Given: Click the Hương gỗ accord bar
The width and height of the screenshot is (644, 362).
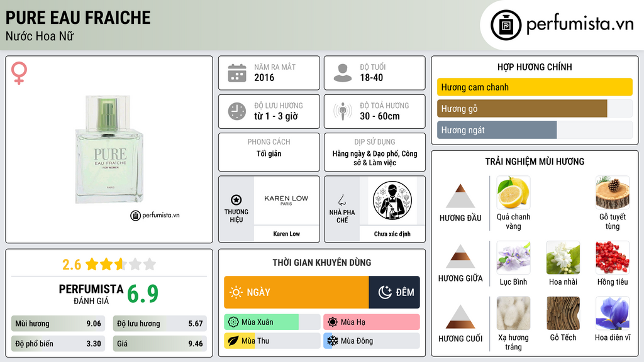Looking at the screenshot, I should tap(535, 108).
